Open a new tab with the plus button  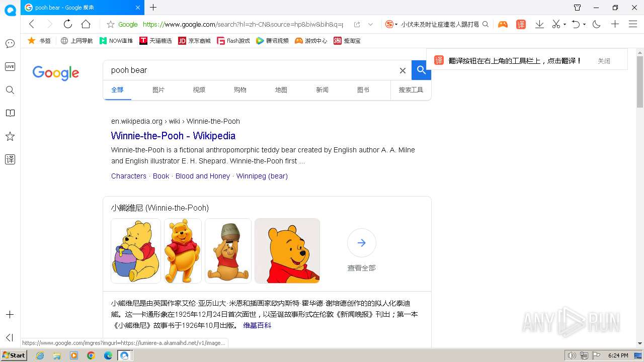[153, 7]
